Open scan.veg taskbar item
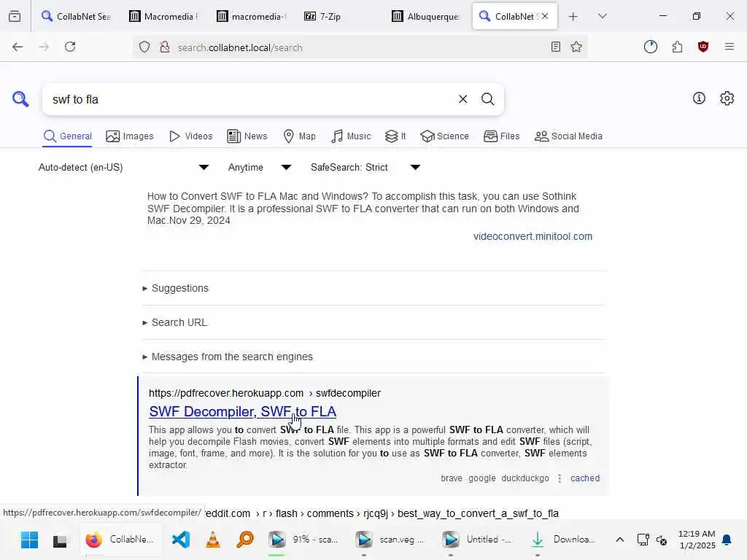The height and width of the screenshot is (560, 747). pyautogui.click(x=390, y=540)
